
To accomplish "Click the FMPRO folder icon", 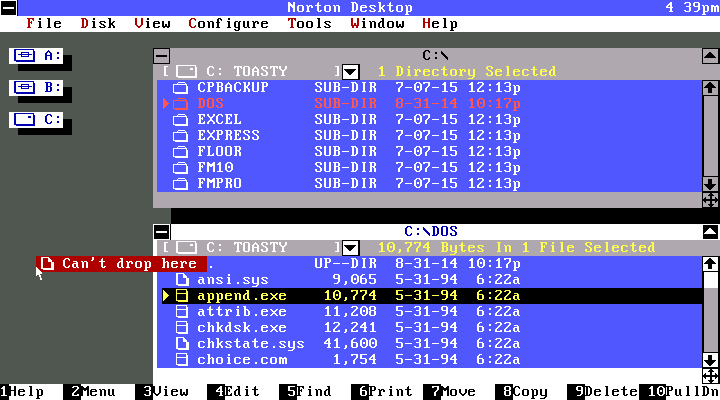I will (x=180, y=184).
